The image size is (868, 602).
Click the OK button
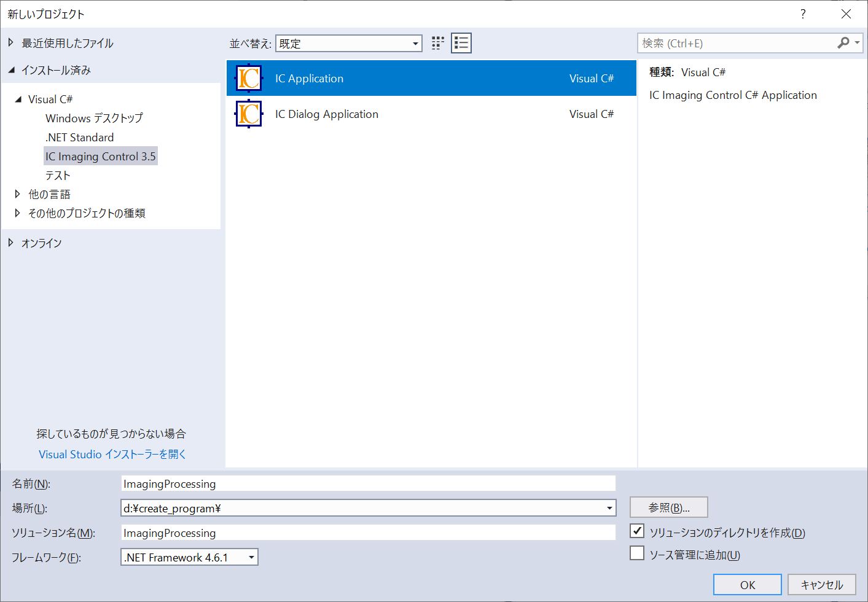click(x=748, y=585)
